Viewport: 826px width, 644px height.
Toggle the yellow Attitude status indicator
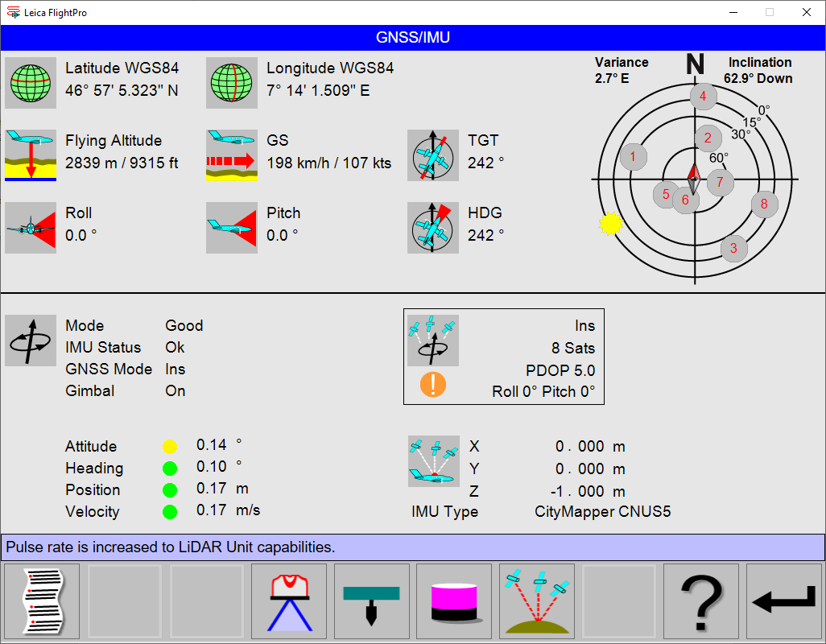[170, 445]
